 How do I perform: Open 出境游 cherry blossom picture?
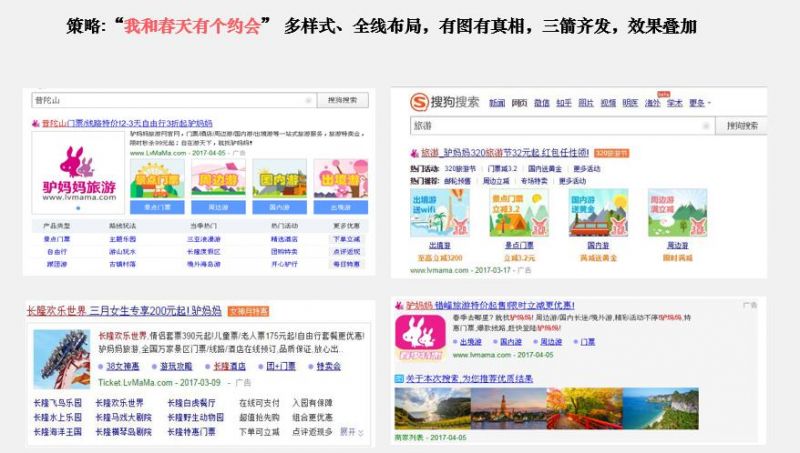341,179
